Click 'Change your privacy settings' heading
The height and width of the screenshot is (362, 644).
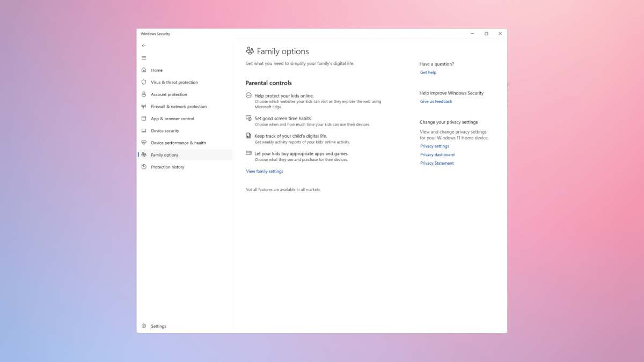click(449, 122)
